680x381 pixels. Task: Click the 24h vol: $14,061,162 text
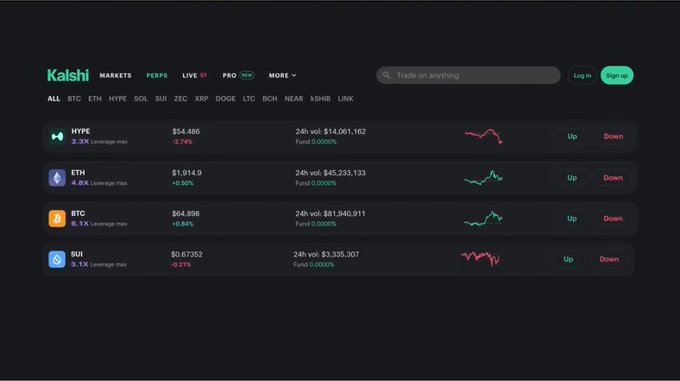coord(330,131)
